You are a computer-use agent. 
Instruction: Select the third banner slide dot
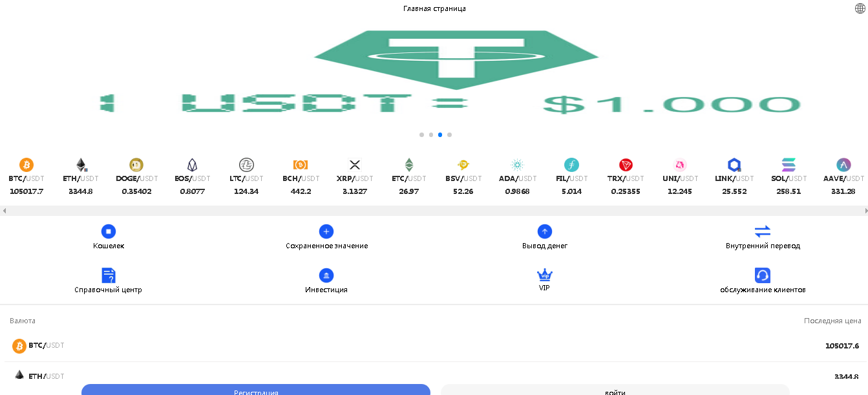point(440,135)
